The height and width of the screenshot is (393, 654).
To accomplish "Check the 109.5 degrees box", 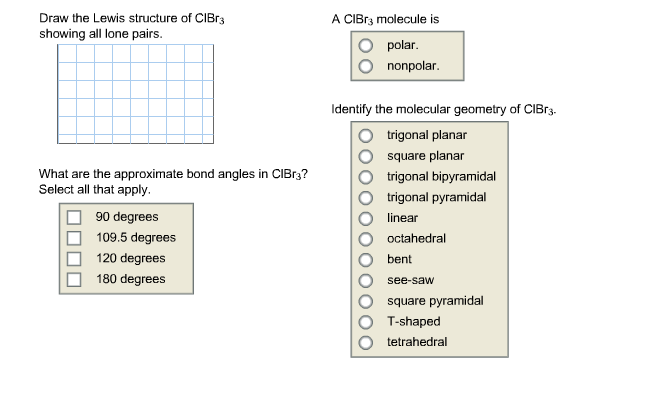I will (74, 238).
